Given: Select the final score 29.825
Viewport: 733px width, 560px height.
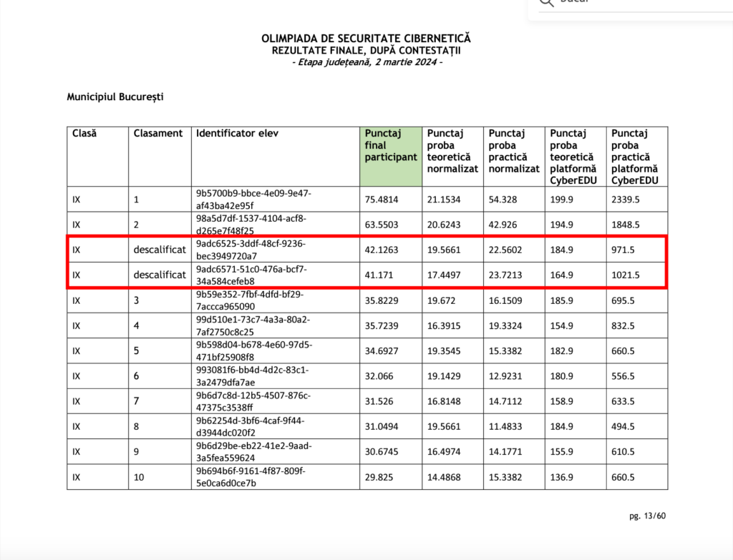Looking at the screenshot, I should tap(379, 477).
